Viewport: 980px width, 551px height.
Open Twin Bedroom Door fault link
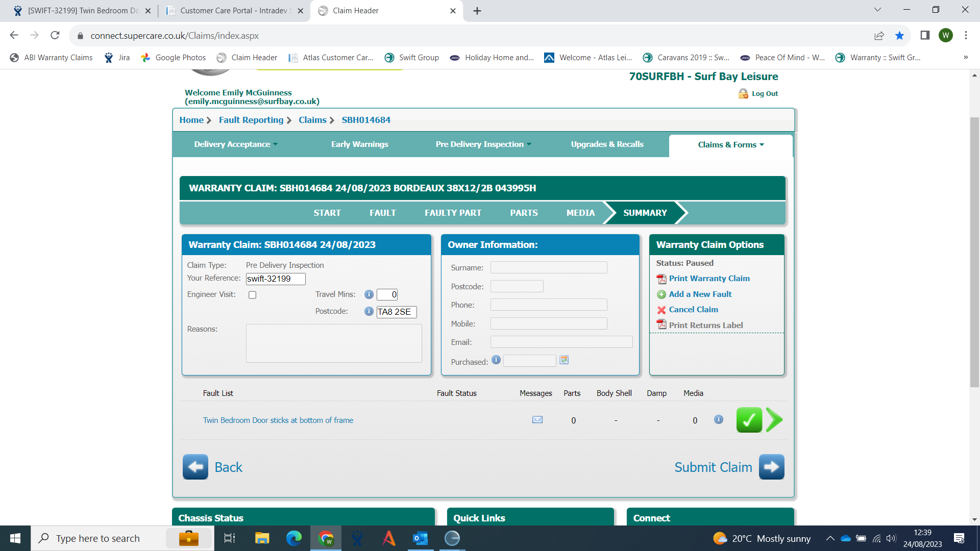278,420
